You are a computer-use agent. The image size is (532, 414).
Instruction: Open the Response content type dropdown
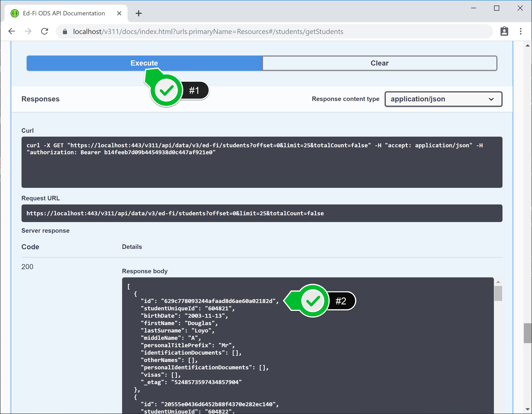[x=443, y=99]
